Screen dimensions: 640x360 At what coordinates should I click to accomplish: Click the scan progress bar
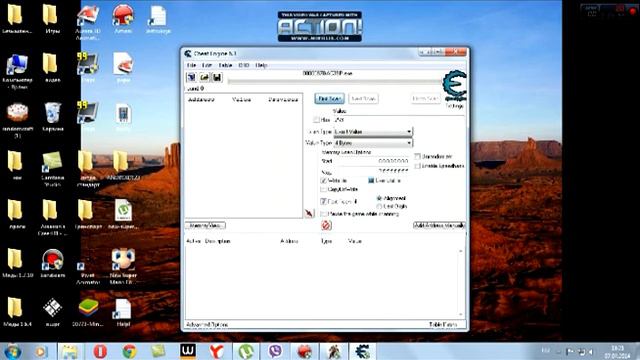click(335, 82)
